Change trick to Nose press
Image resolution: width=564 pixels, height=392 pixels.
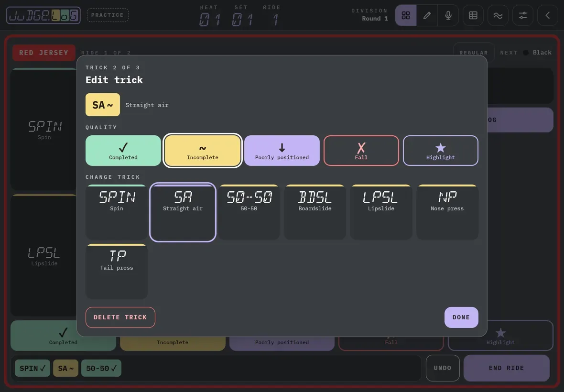(x=447, y=212)
